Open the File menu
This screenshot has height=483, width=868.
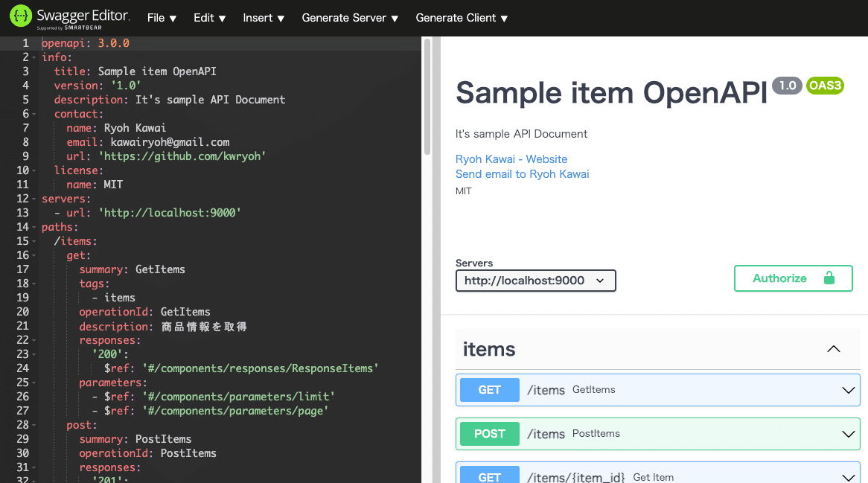[162, 17]
